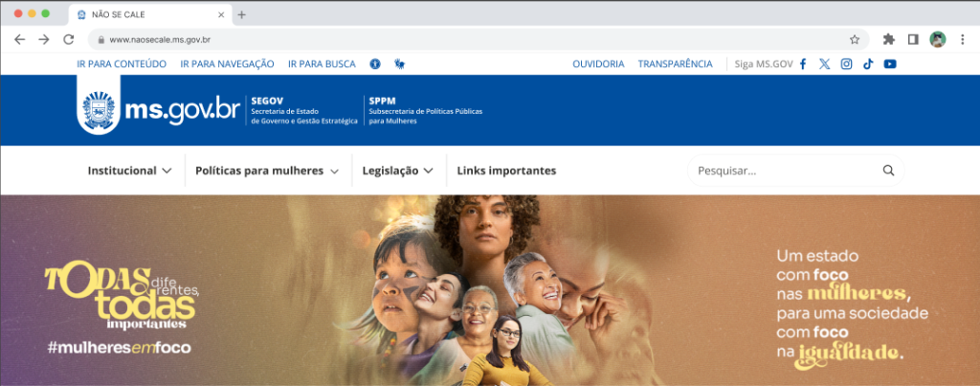The width and height of the screenshot is (980, 386).
Task: Bookmark this page with star icon
Action: point(855,39)
